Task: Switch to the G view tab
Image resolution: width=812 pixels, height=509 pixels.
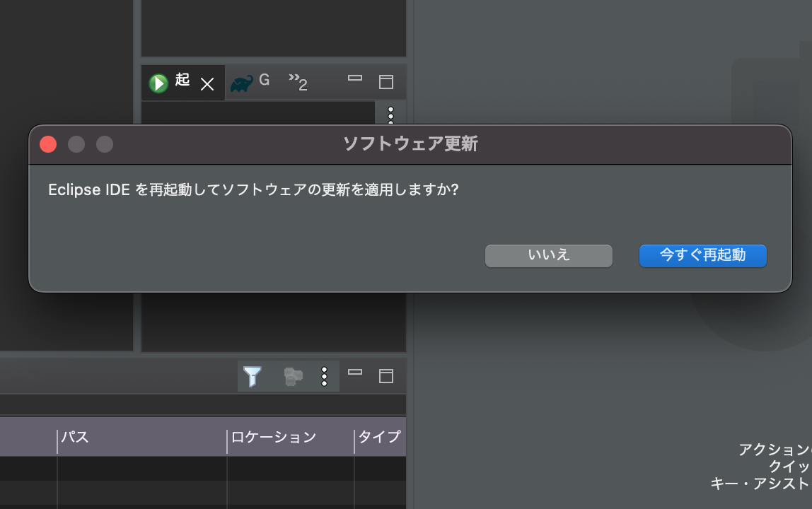Action: click(265, 81)
